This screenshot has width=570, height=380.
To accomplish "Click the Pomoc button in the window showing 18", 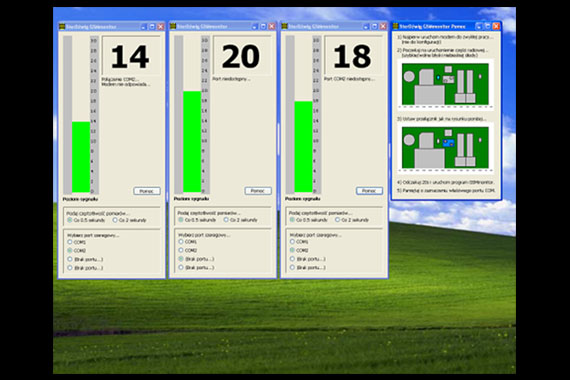I will [369, 191].
